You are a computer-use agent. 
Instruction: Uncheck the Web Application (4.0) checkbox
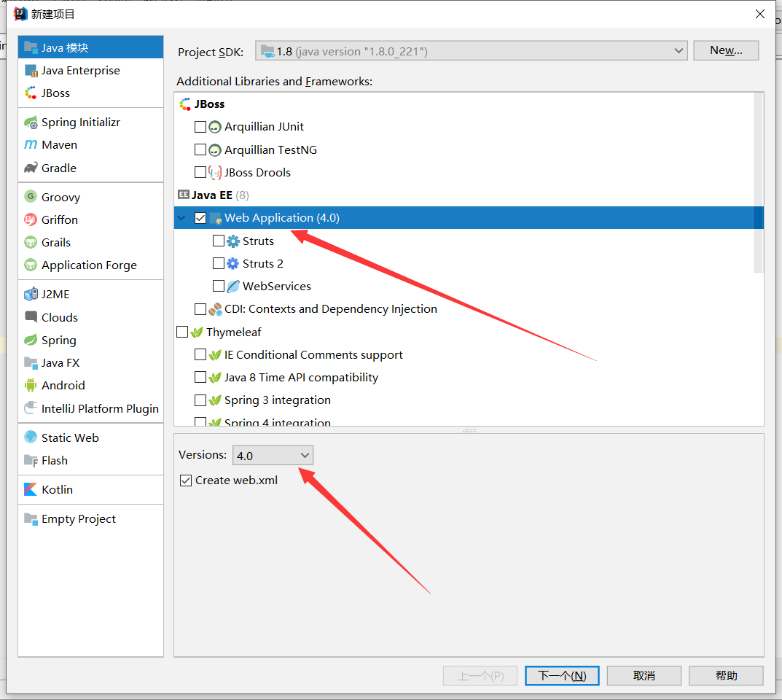[200, 218]
